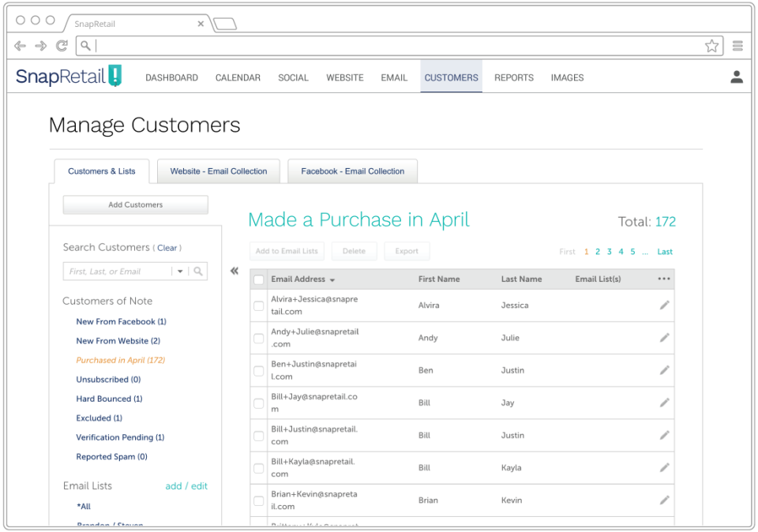Edit Alvira Jessica with pencil icon
The width and height of the screenshot is (758, 532).
(665, 305)
